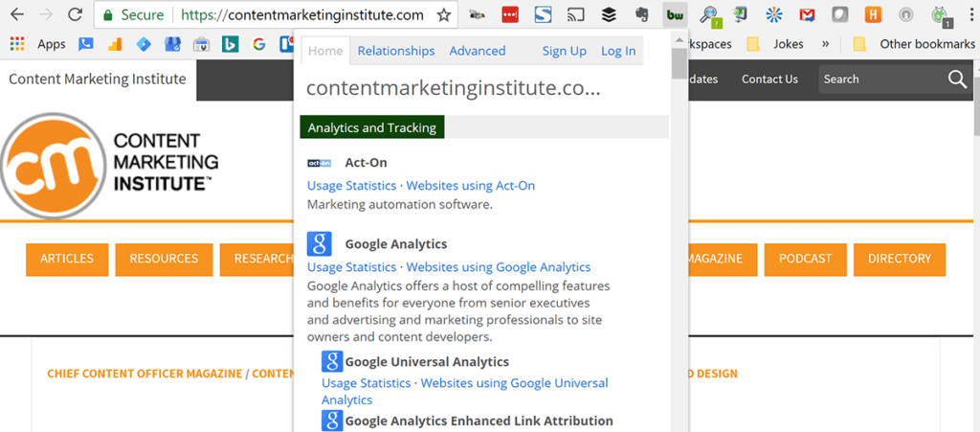Viewport: 980px width, 432px height.
Task: Click the Buffer stacked-layers extension icon
Action: pyautogui.click(x=609, y=15)
